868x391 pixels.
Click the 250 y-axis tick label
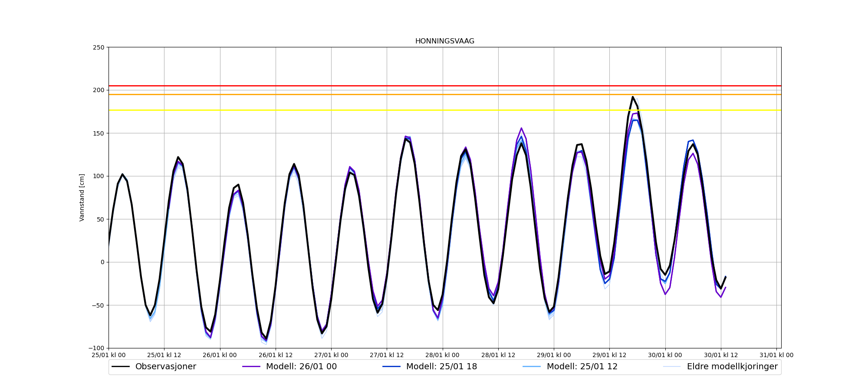[99, 47]
